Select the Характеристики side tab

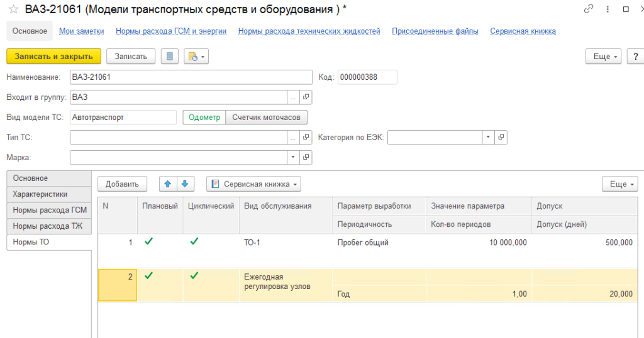tap(49, 194)
